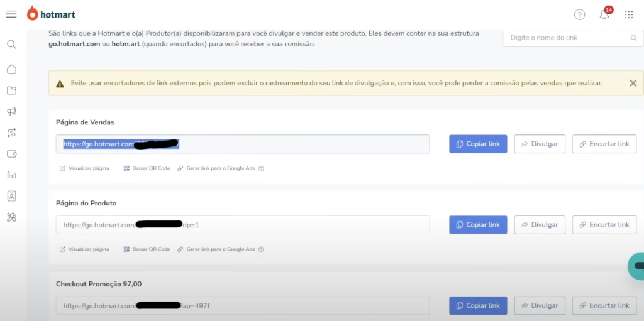Baixar QR Code for Página de Vendas

(147, 168)
